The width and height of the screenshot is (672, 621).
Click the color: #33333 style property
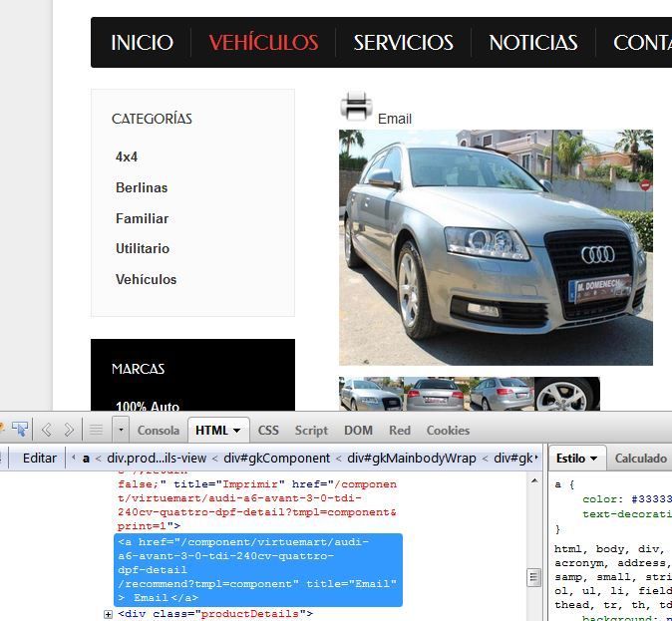tap(626, 498)
